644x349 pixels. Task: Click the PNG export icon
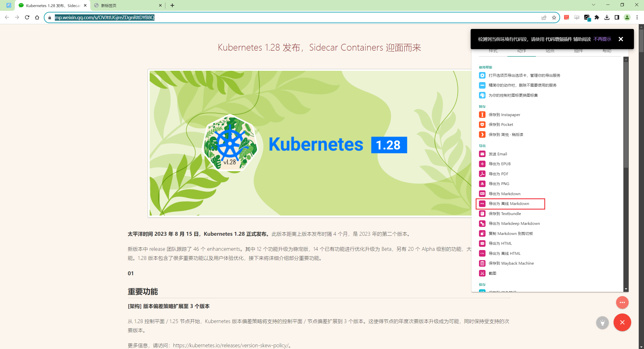click(x=482, y=184)
